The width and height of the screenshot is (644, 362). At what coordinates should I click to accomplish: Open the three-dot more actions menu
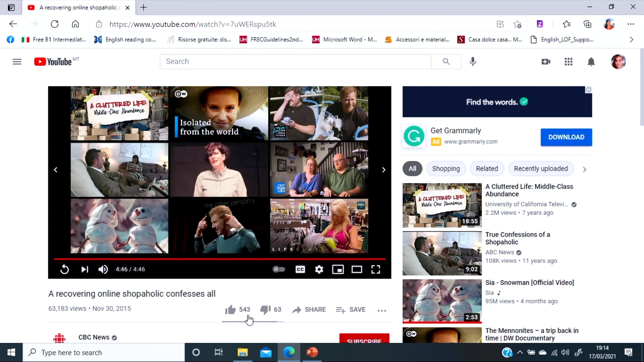tap(382, 310)
